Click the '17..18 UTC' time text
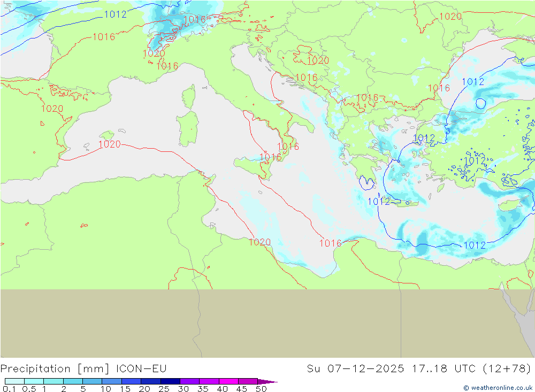The image size is (535, 392). tap(444, 369)
